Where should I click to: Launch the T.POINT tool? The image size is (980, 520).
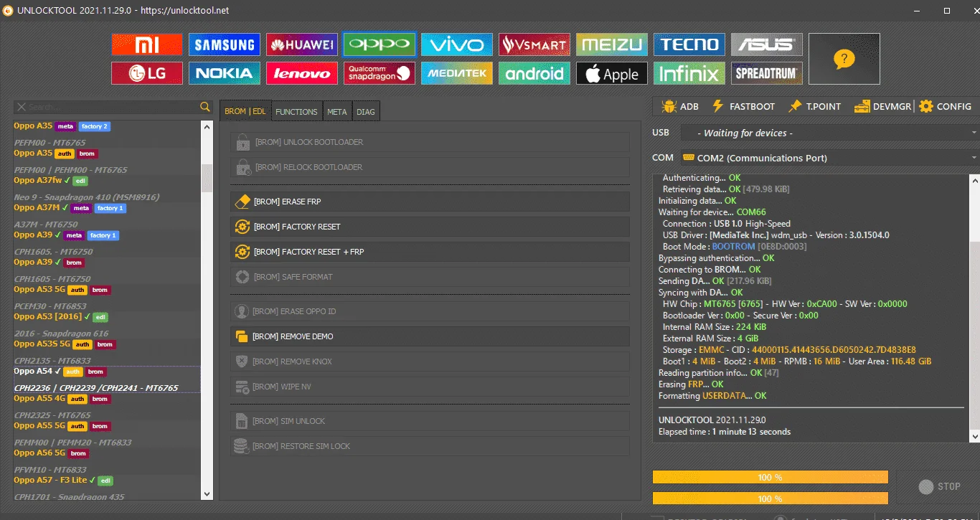[814, 106]
